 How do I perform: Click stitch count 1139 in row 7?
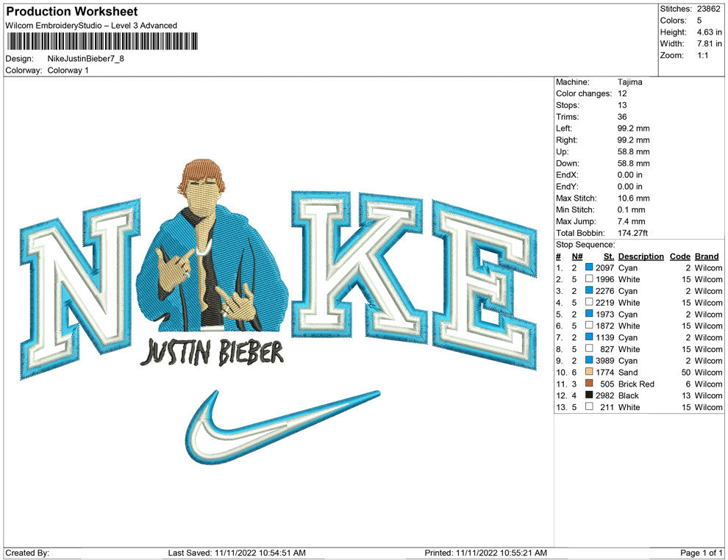pos(605,337)
